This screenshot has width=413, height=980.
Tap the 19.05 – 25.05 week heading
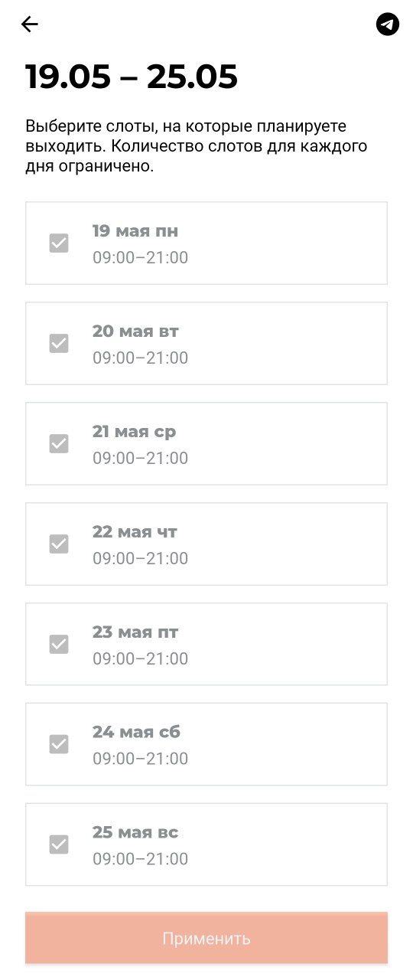point(132,77)
